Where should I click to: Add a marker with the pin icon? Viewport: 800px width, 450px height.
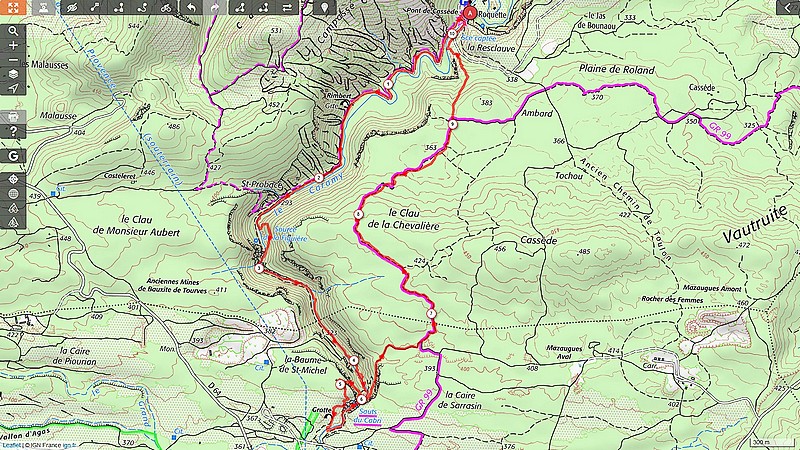325,7
